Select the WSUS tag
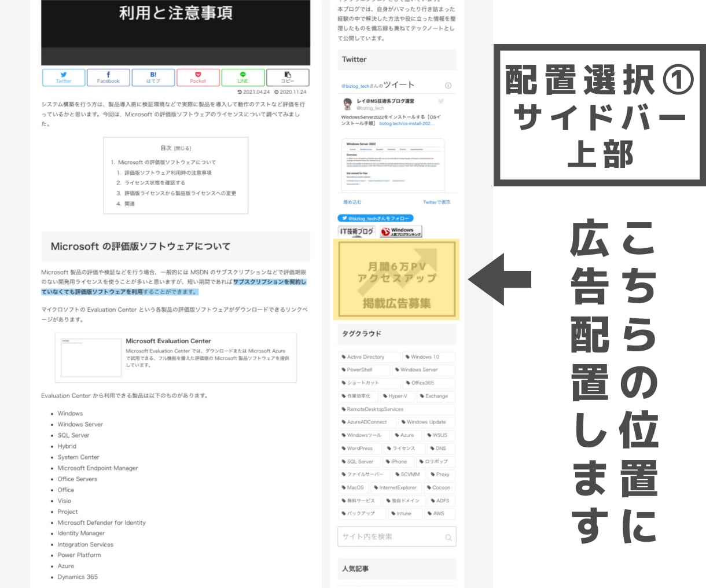The image size is (706, 588). (440, 435)
